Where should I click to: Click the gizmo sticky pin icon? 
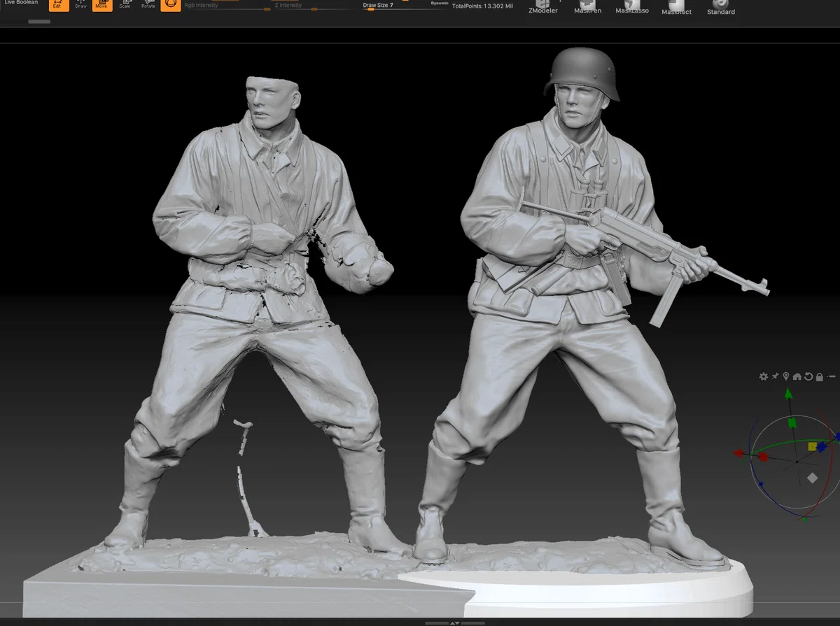coord(775,376)
